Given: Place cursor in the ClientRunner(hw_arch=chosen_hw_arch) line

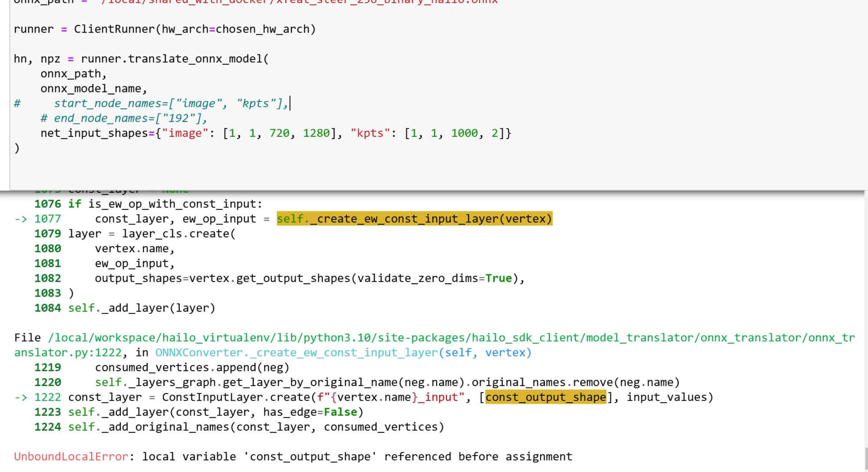Looking at the screenshot, I should click(194, 29).
